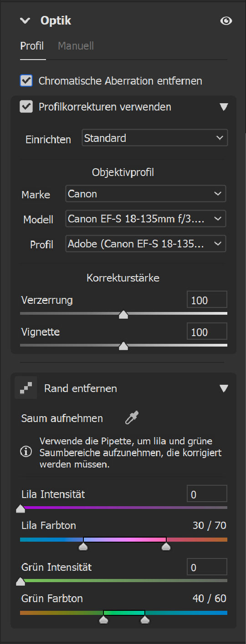Click the info icon beside pipette hint
Screen dimensions: 246x644
(26, 453)
